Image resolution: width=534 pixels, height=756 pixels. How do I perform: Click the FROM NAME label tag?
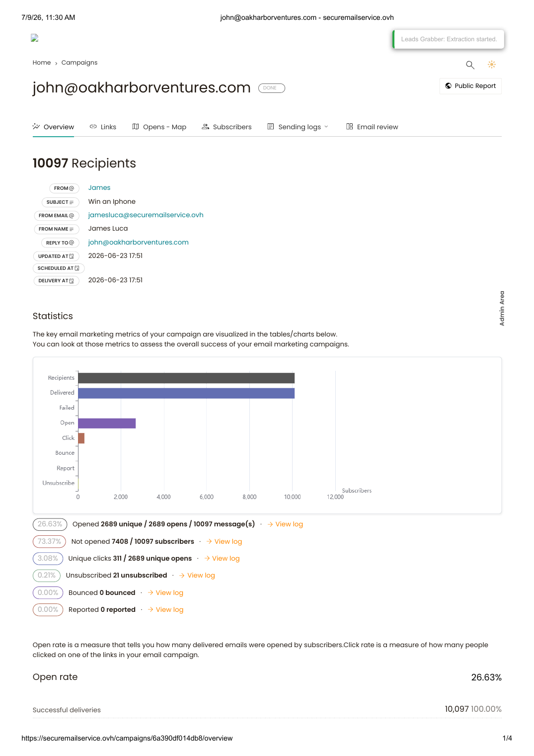(x=57, y=229)
